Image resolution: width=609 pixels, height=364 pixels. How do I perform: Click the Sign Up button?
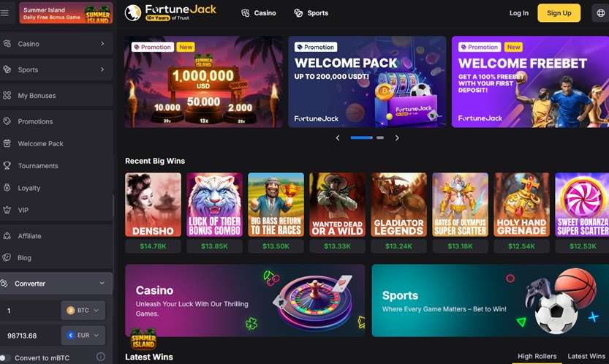[559, 13]
